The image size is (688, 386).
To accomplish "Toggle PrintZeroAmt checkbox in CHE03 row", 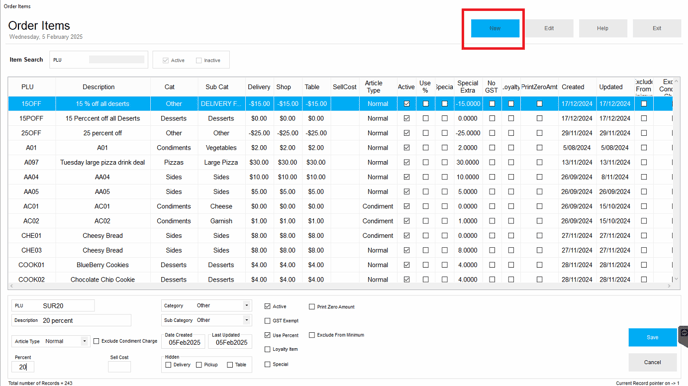I will [x=539, y=250].
